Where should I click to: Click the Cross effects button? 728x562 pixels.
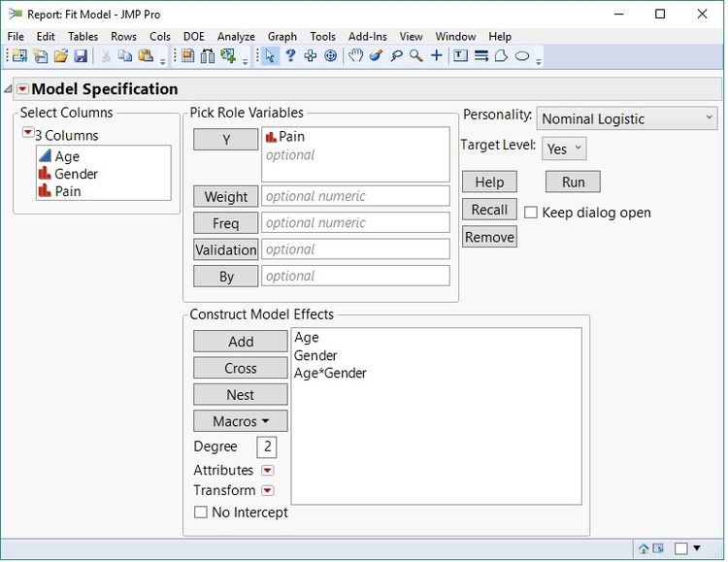tap(241, 368)
